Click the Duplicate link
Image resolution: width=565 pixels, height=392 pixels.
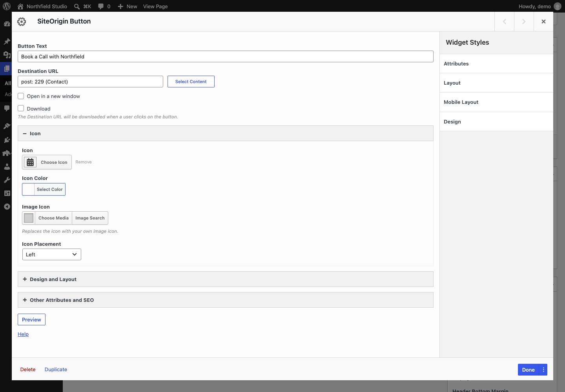(x=56, y=369)
